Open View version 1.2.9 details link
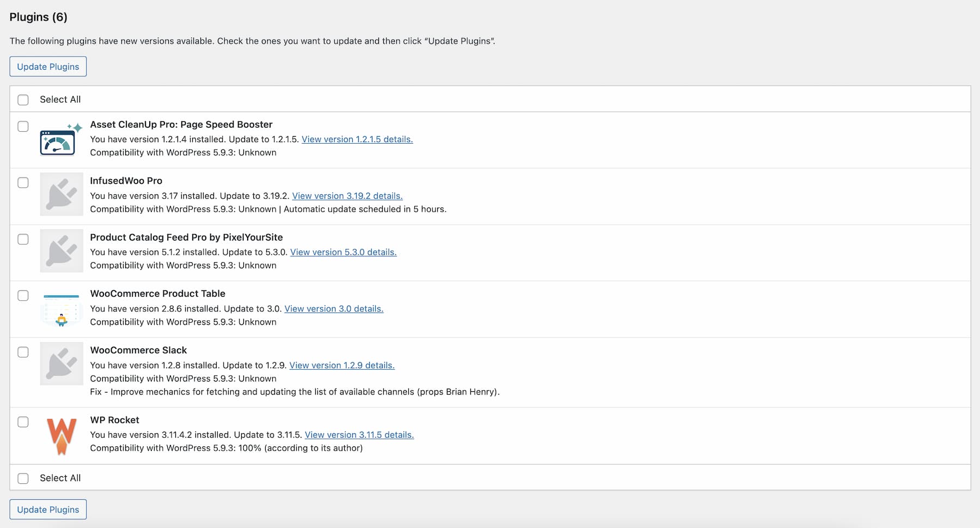The image size is (980, 528). coord(342,365)
